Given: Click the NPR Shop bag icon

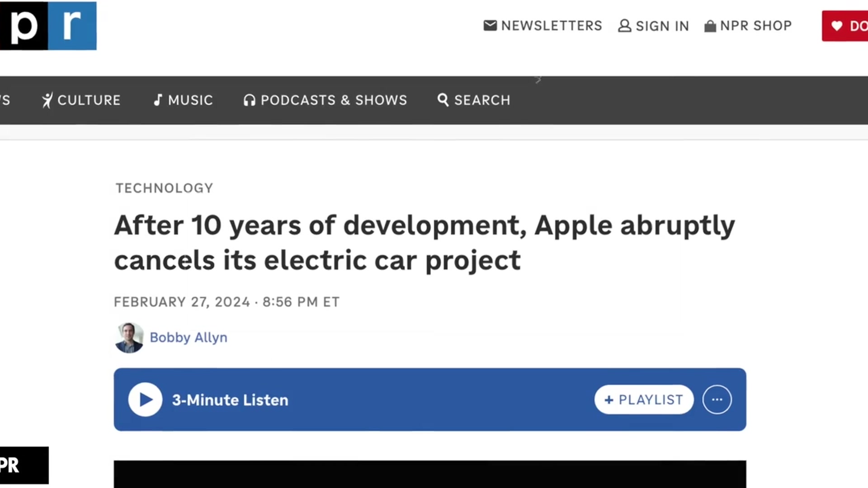Looking at the screenshot, I should pos(710,26).
